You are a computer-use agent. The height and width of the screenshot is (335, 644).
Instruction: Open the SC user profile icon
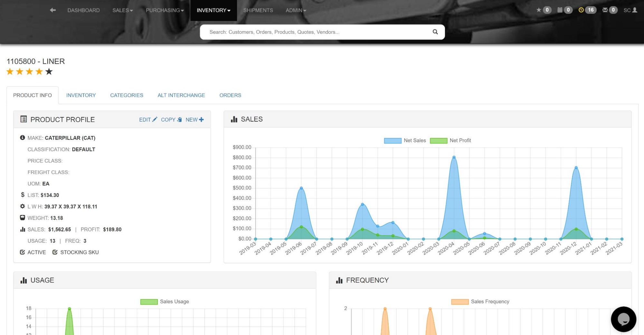630,10
